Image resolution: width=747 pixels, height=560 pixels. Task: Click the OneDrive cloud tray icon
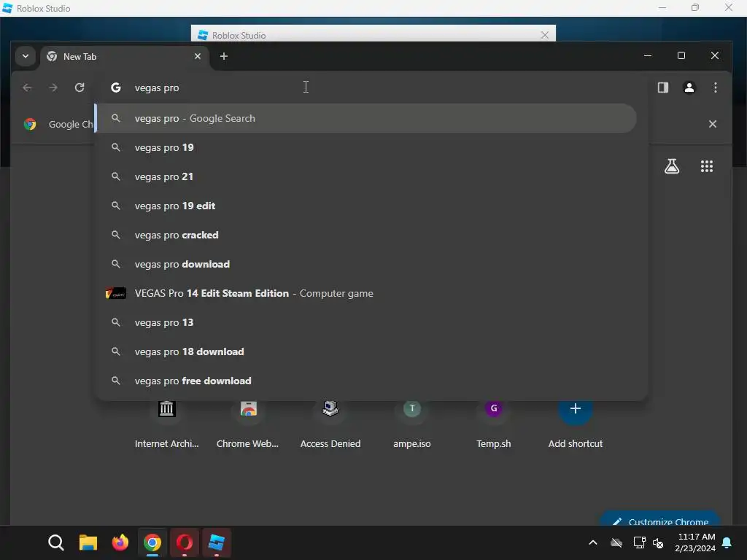pos(616,542)
